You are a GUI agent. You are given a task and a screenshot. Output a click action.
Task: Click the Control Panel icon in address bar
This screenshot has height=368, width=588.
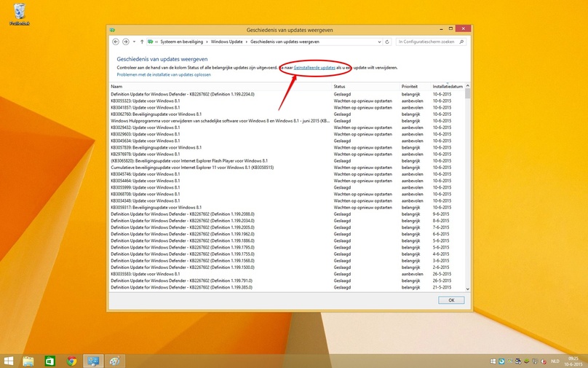151,42
